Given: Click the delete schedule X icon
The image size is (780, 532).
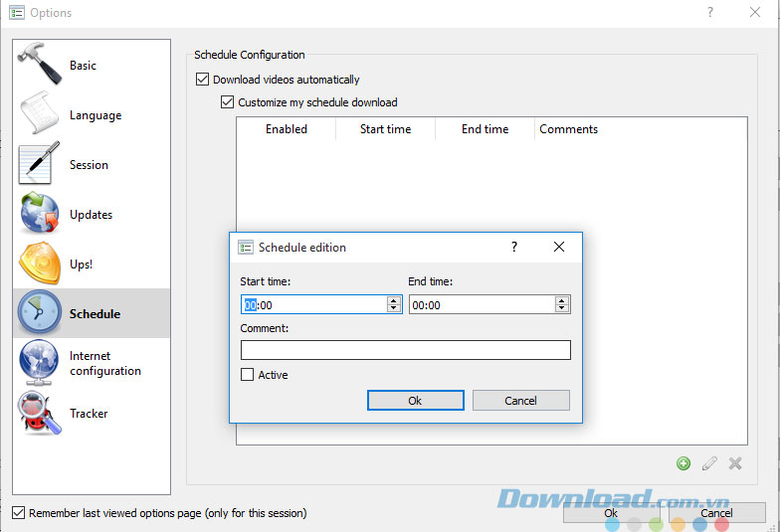Looking at the screenshot, I should coord(735,463).
